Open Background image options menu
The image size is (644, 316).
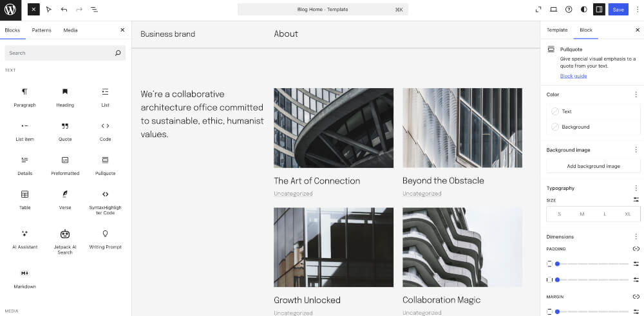click(x=636, y=150)
